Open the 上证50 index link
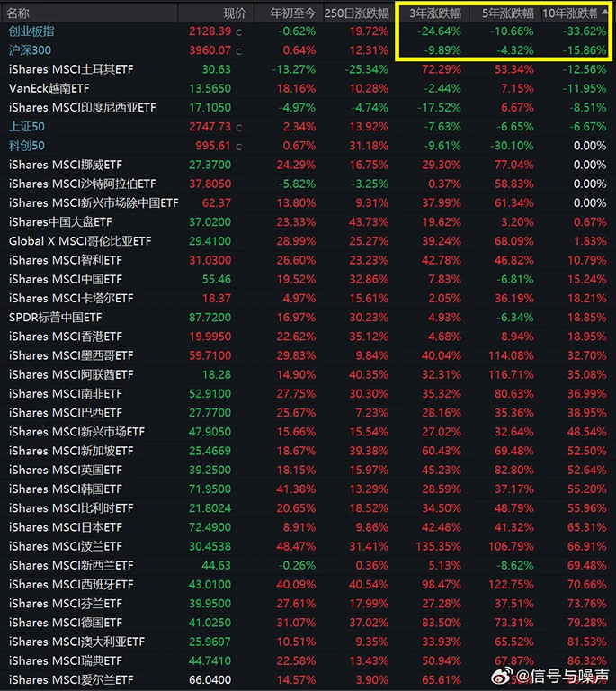616x691 pixels. point(27,127)
